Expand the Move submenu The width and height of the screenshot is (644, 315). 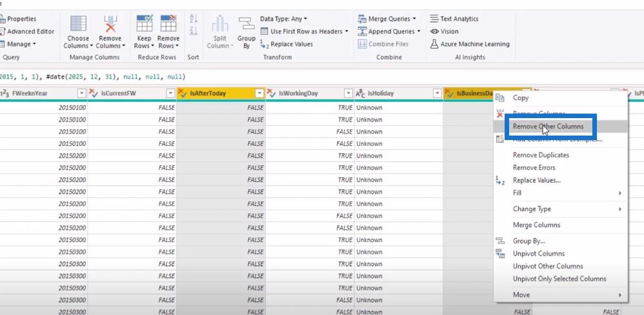pyautogui.click(x=560, y=294)
